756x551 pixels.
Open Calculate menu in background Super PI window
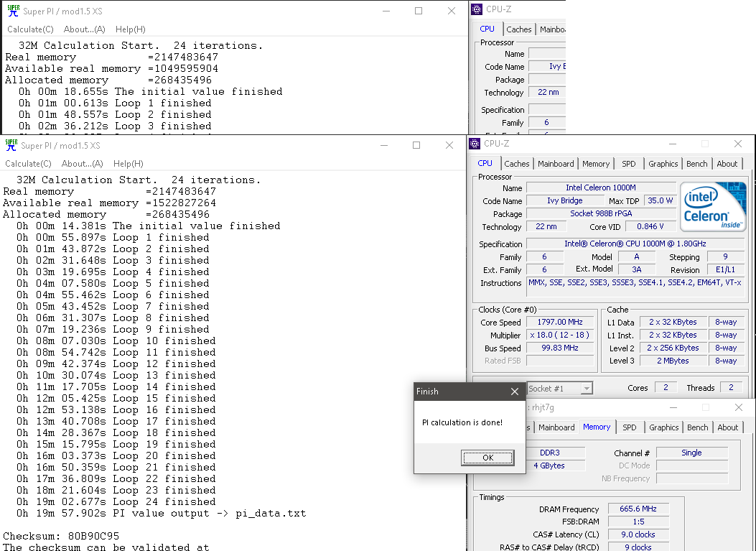coord(30,29)
